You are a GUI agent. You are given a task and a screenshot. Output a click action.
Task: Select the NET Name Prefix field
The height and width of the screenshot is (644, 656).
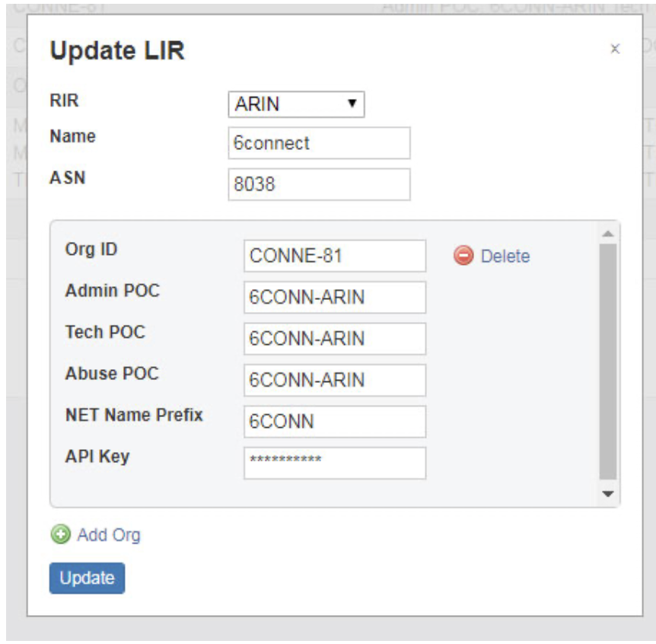pos(335,422)
